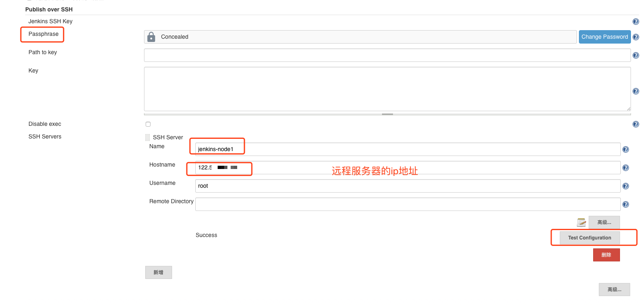Screen dimensions: 644x305
Task: Focus the Remote Directory input field
Action: click(408, 204)
